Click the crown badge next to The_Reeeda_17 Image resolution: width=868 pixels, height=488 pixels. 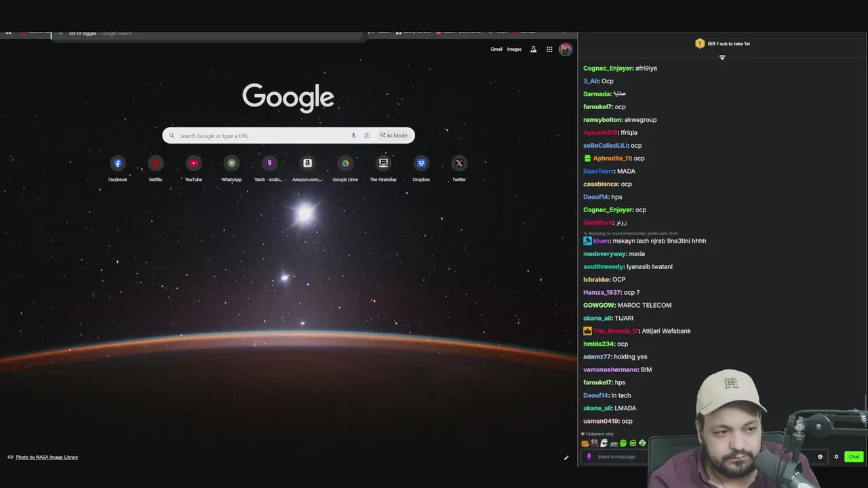coord(587,331)
